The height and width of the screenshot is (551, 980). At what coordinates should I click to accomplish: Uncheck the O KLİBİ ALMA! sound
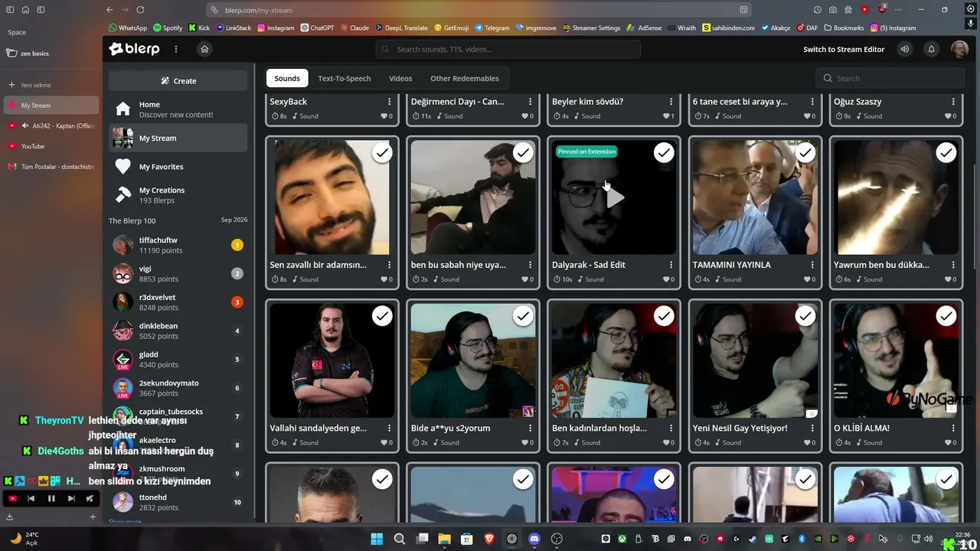tap(946, 316)
